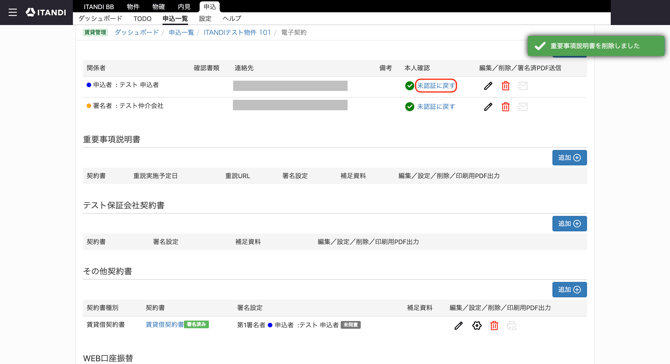
Task: Click the 関係者 column header
Action: pyautogui.click(x=96, y=68)
